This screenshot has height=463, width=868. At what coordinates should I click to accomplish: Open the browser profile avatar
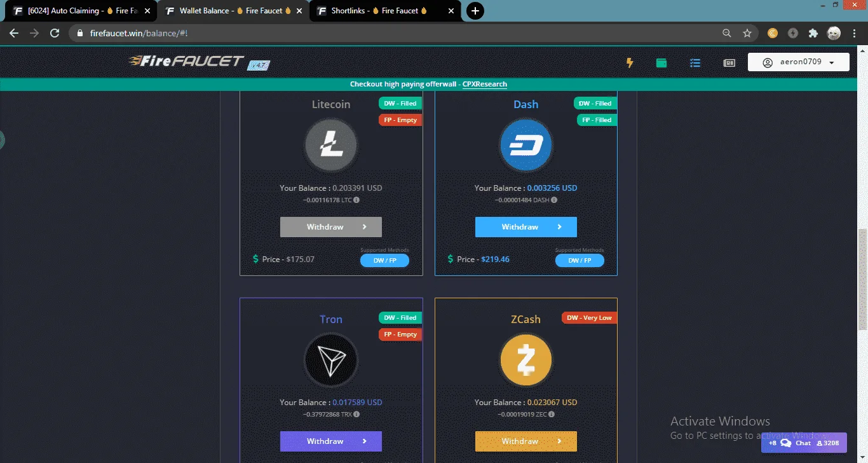[x=834, y=33]
